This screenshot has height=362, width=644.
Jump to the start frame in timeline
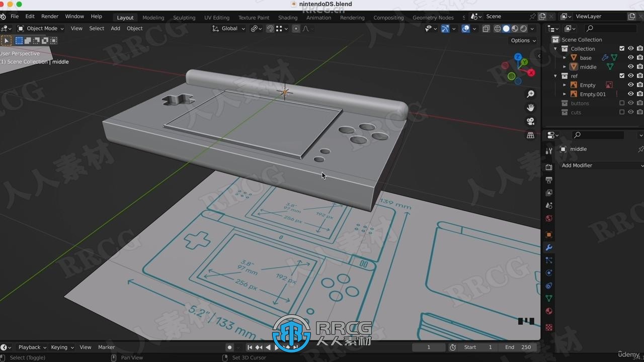250,347
